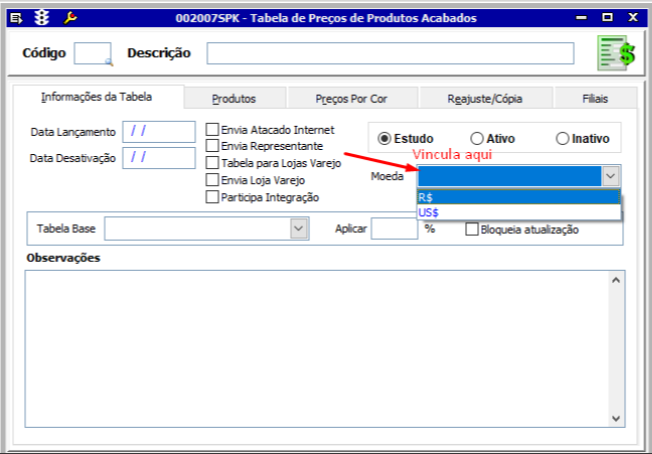Enable Envia Atacado Internet checkbox
Image resolution: width=652 pixels, height=454 pixels.
pyautogui.click(x=212, y=129)
